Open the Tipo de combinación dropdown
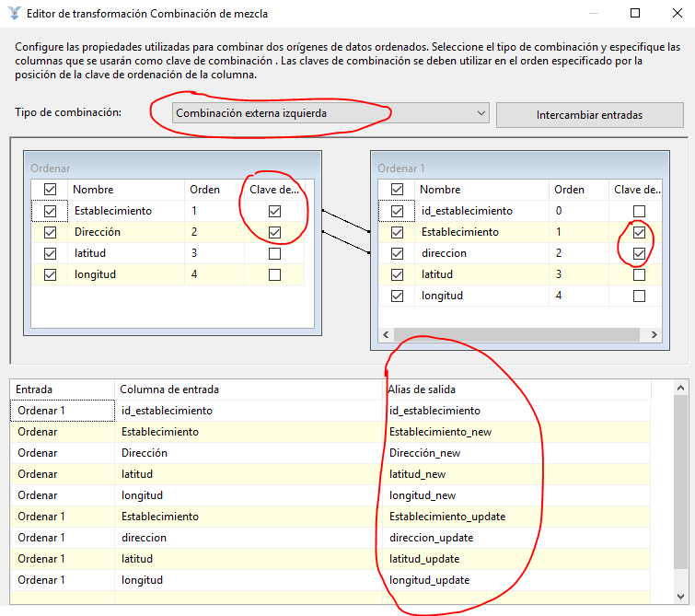 (330, 113)
